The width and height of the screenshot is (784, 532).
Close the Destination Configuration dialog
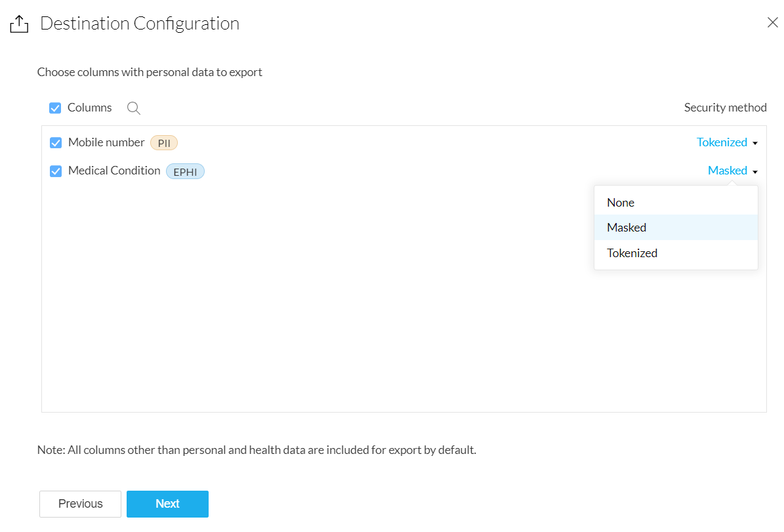point(772,23)
